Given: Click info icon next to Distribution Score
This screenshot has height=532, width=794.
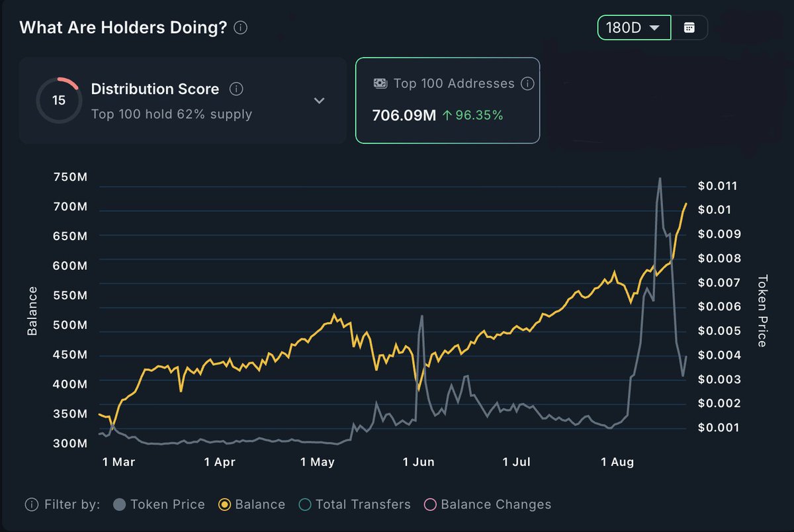Looking at the screenshot, I should coord(236,89).
